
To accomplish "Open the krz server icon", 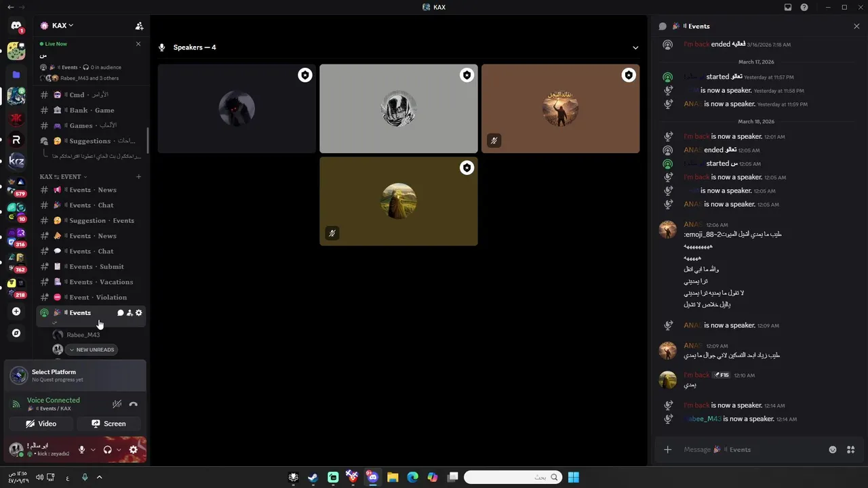I will pos(16,161).
